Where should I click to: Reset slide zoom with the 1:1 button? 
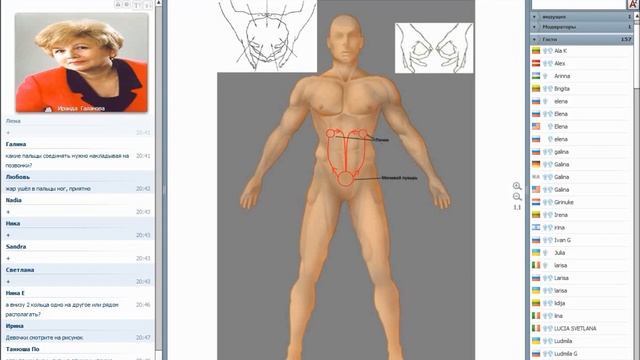tap(517, 207)
